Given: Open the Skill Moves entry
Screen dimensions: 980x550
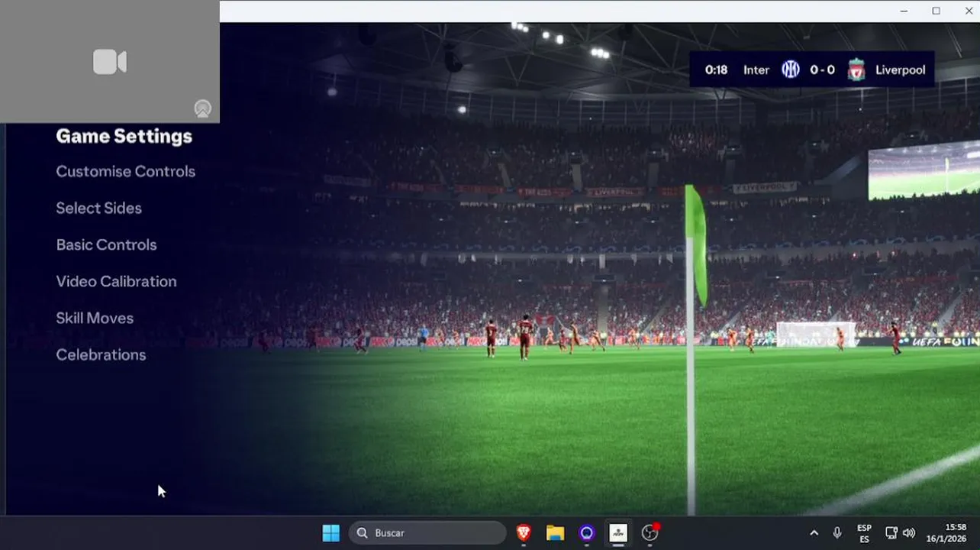Looking at the screenshot, I should point(95,318).
